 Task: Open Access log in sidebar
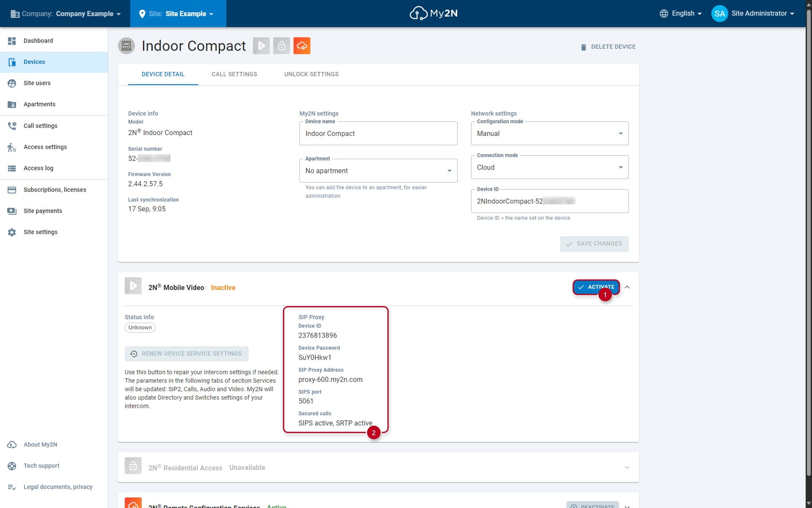point(54,168)
